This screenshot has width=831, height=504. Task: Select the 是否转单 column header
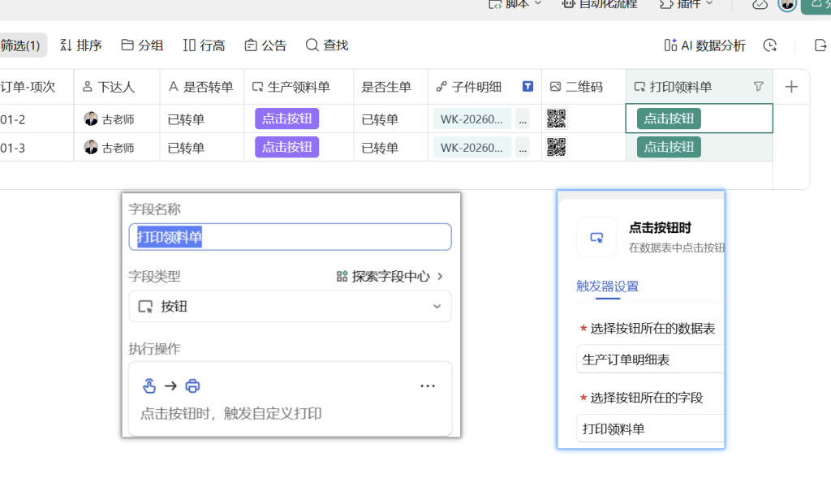(201, 87)
